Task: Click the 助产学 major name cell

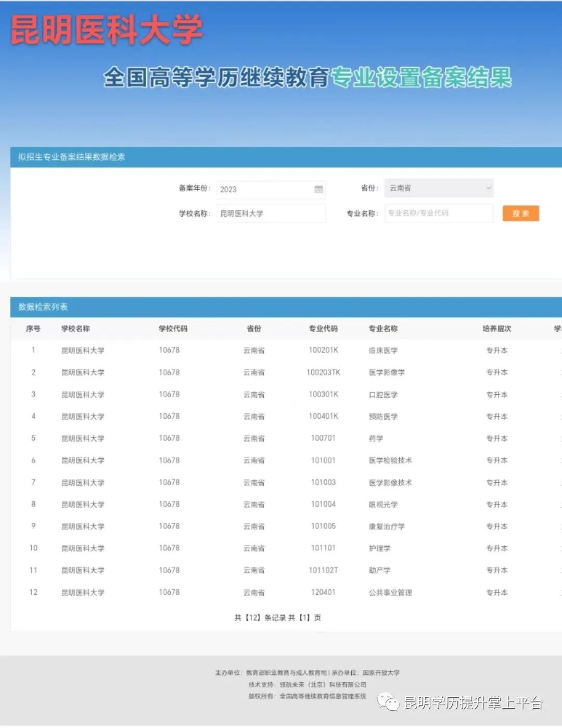Action: [x=379, y=571]
